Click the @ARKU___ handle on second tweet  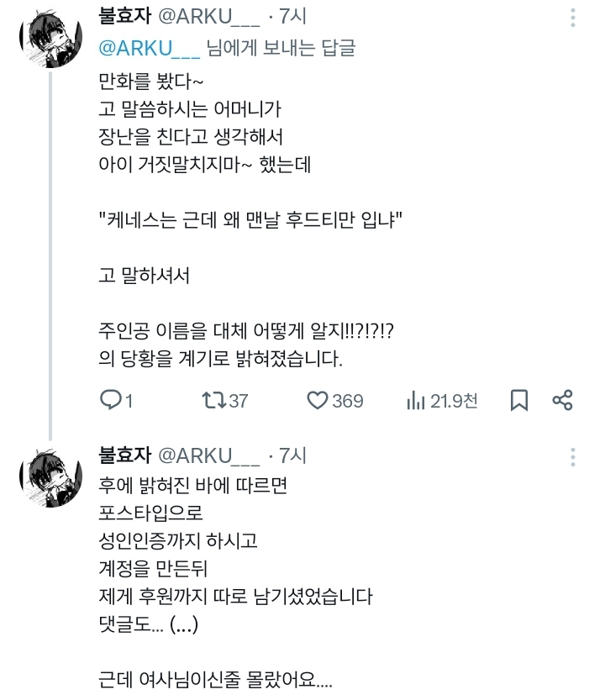point(209,455)
